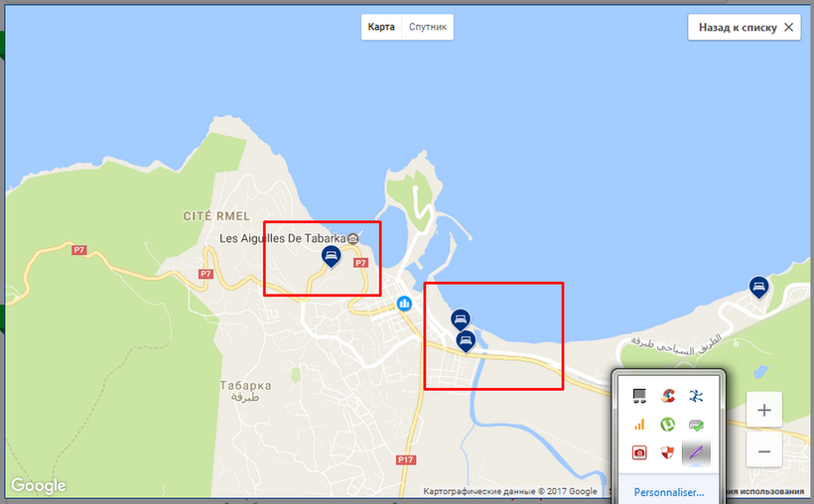Click the purple feather pen tray icon
Viewport: 814px width, 504px height.
click(696, 452)
